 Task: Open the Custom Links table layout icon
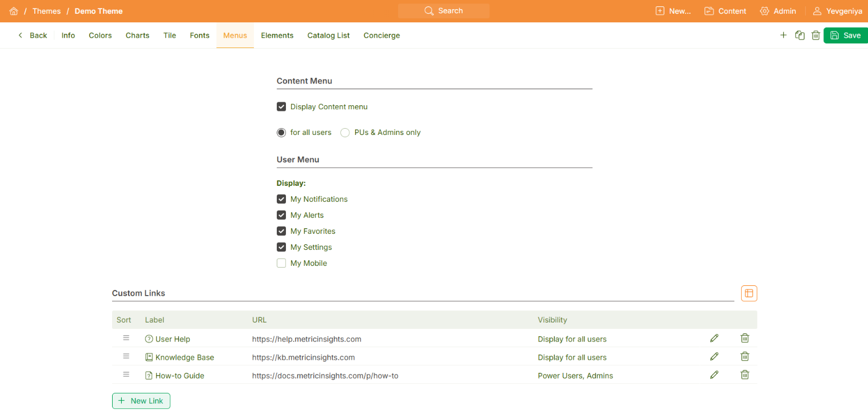(749, 293)
